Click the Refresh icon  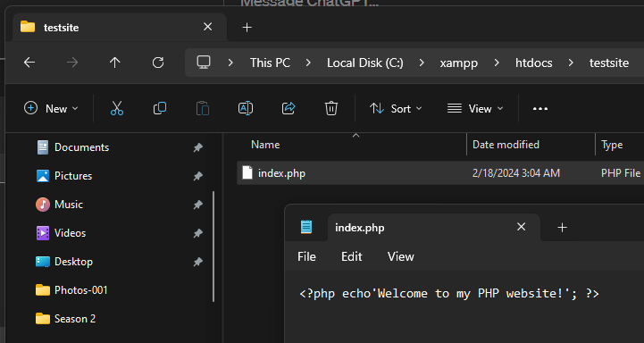(158, 63)
